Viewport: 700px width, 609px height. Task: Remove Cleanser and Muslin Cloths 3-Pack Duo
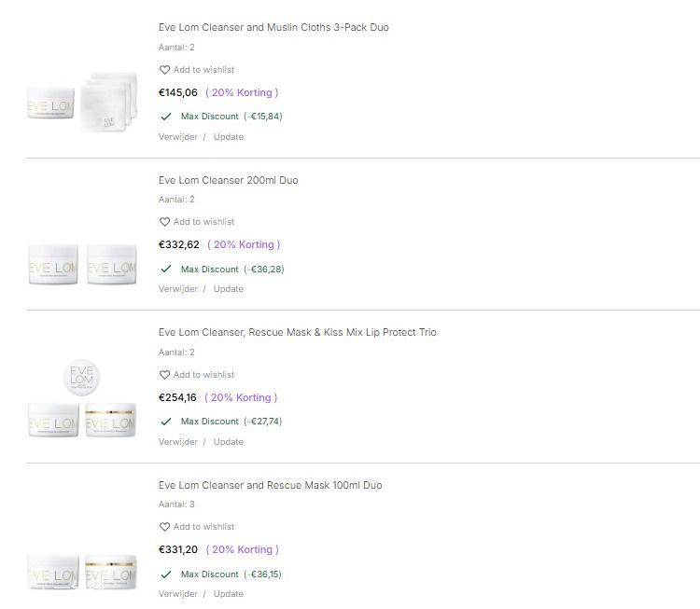(177, 137)
